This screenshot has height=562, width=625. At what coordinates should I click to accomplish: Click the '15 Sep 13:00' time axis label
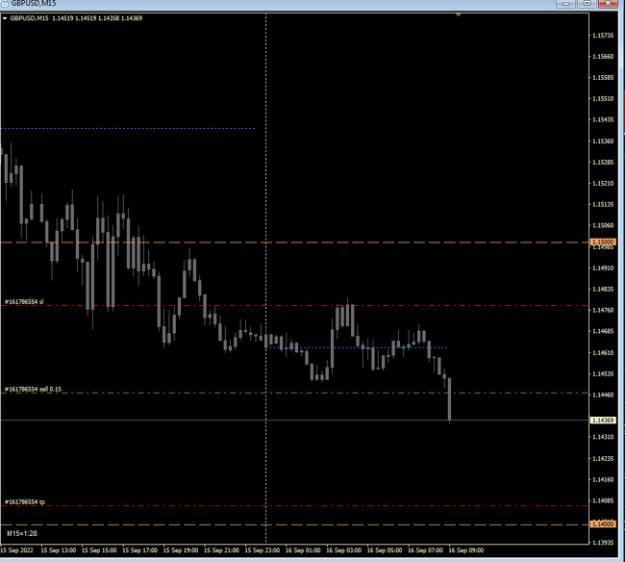click(58, 550)
